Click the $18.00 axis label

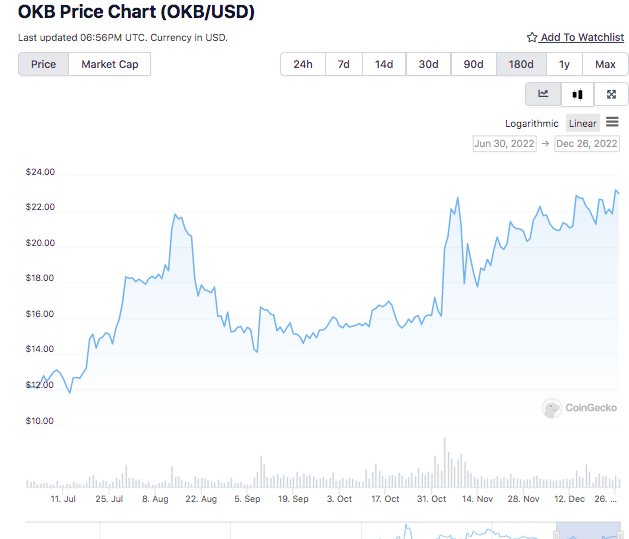[x=40, y=278]
